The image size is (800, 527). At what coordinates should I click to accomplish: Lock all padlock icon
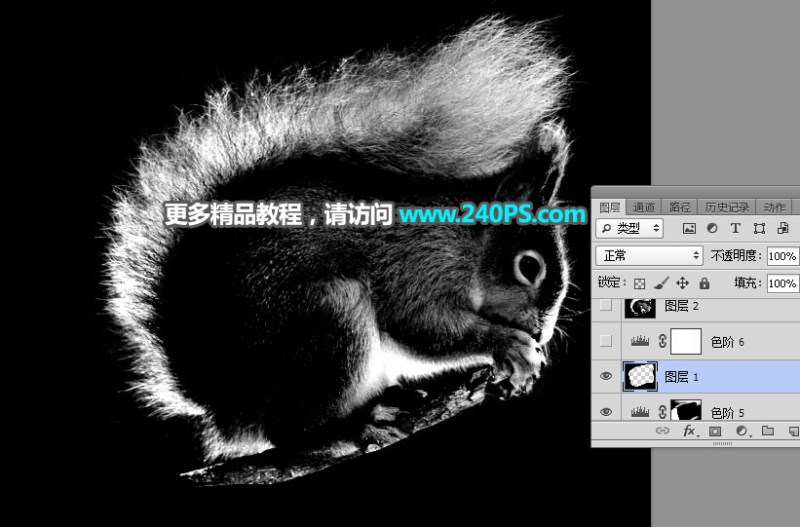(x=705, y=283)
